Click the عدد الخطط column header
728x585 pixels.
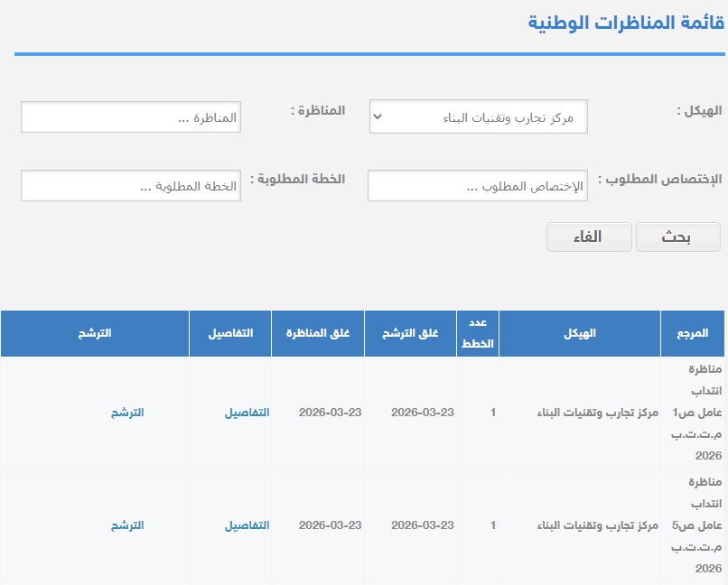tap(477, 333)
